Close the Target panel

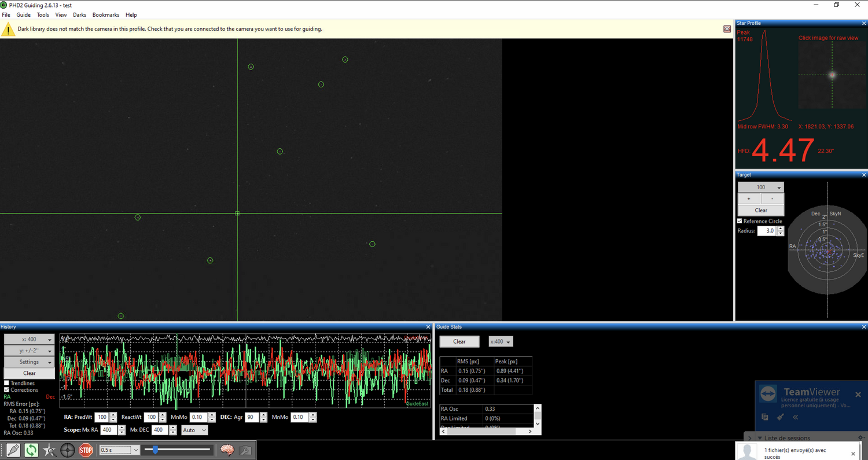[864, 175]
